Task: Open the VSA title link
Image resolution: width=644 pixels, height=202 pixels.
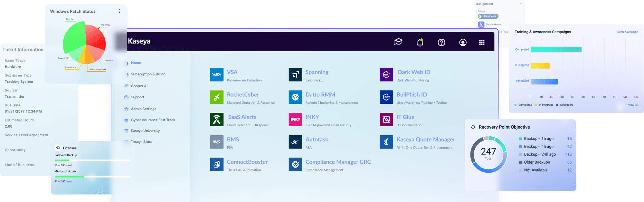Action: coord(232,72)
